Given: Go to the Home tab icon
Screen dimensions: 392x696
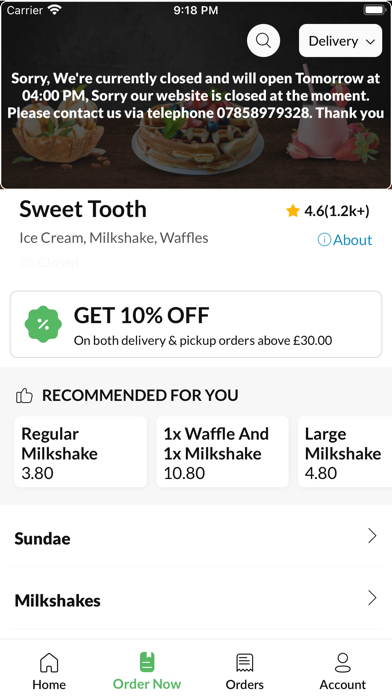Looking at the screenshot, I should pos(49,663).
